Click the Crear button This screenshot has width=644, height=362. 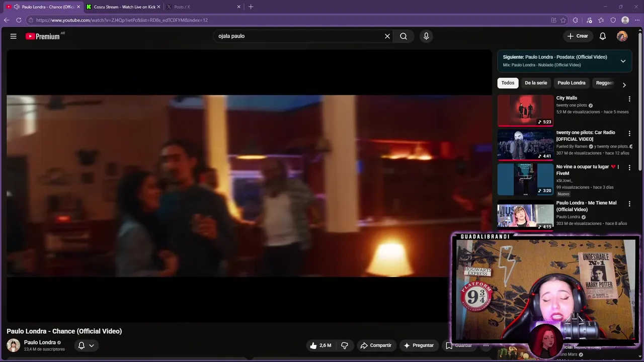(x=578, y=36)
